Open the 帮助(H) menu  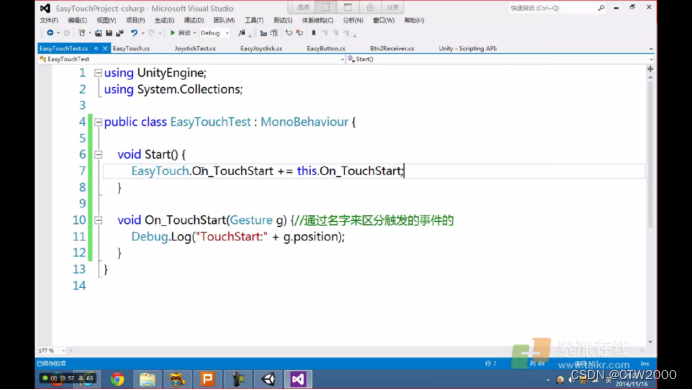[x=414, y=20]
